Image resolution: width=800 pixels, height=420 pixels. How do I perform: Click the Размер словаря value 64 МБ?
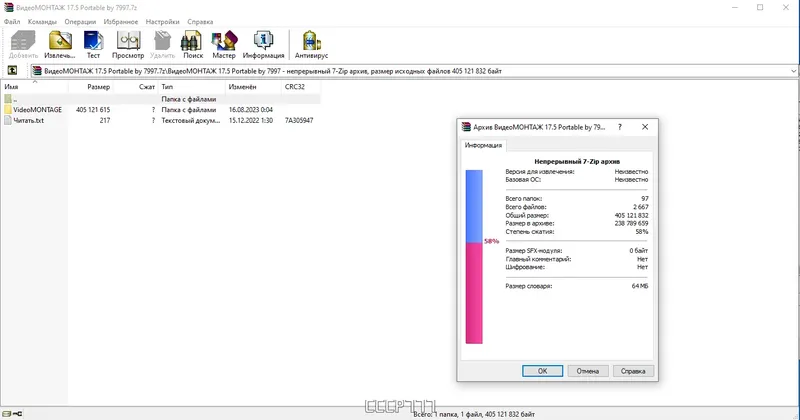[640, 286]
